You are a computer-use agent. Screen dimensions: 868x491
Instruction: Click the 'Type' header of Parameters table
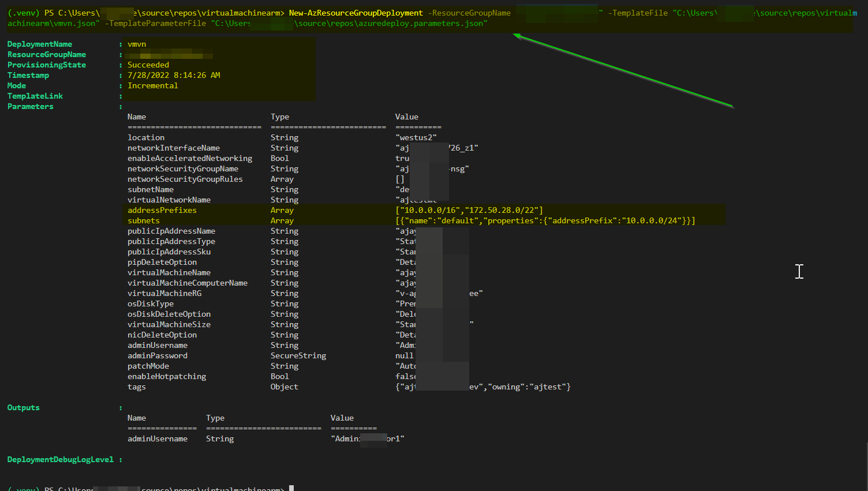(280, 117)
